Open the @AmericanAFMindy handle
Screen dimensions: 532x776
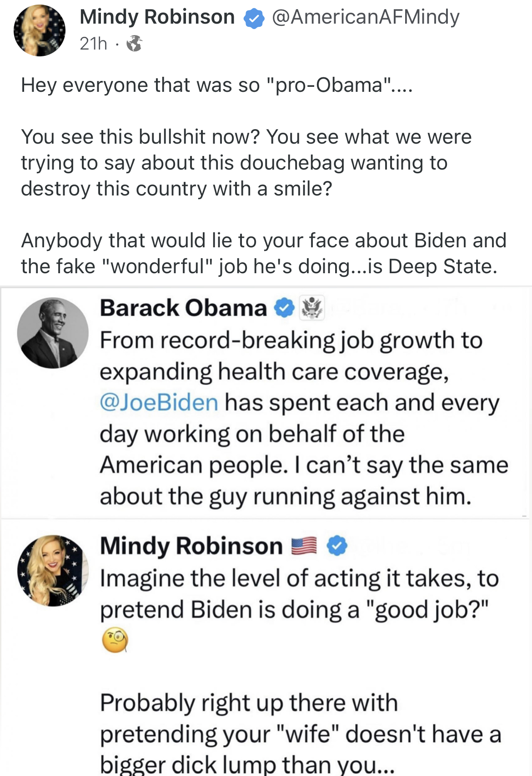(x=366, y=17)
